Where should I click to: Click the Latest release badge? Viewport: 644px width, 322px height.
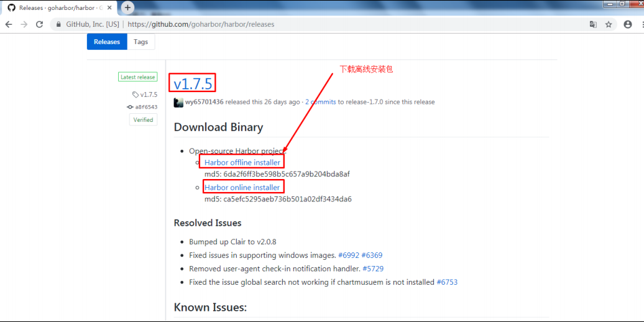coord(137,77)
